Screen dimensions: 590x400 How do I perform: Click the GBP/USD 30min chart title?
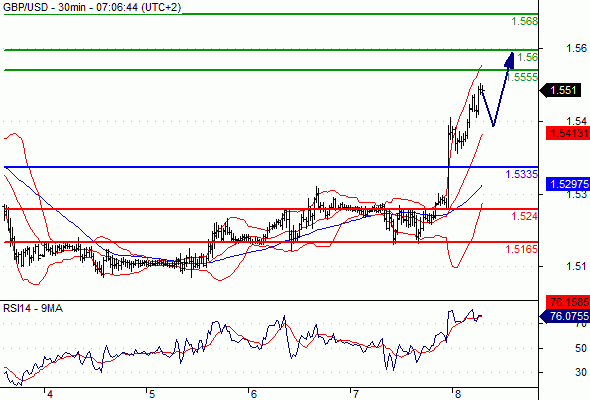92,7
